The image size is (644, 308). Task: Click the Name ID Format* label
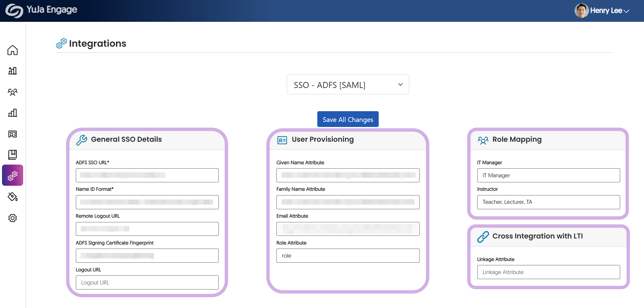coord(95,189)
